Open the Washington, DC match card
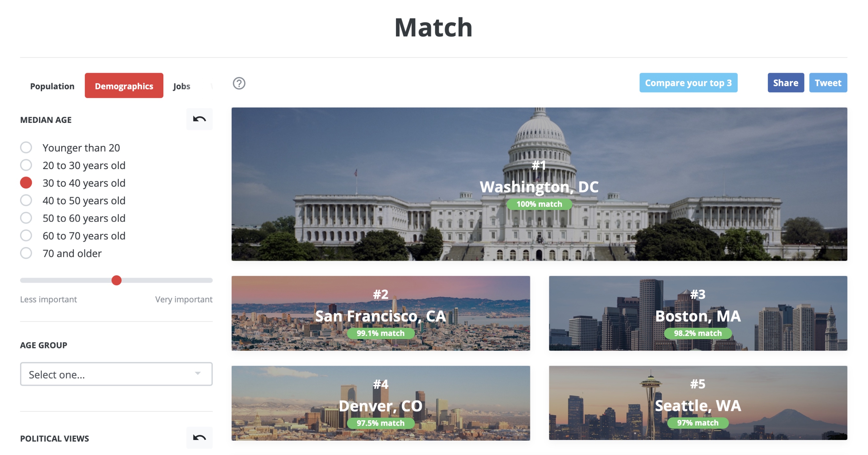The width and height of the screenshot is (868, 455). pos(539,184)
